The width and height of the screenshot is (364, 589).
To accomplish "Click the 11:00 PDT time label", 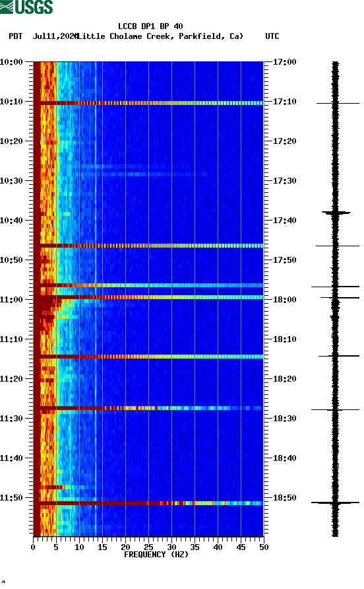I will [11, 300].
